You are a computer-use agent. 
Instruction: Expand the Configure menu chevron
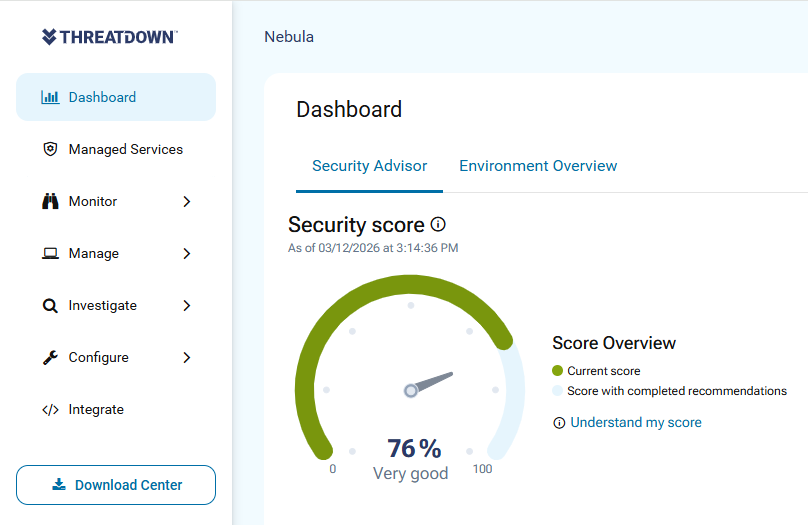[187, 358]
